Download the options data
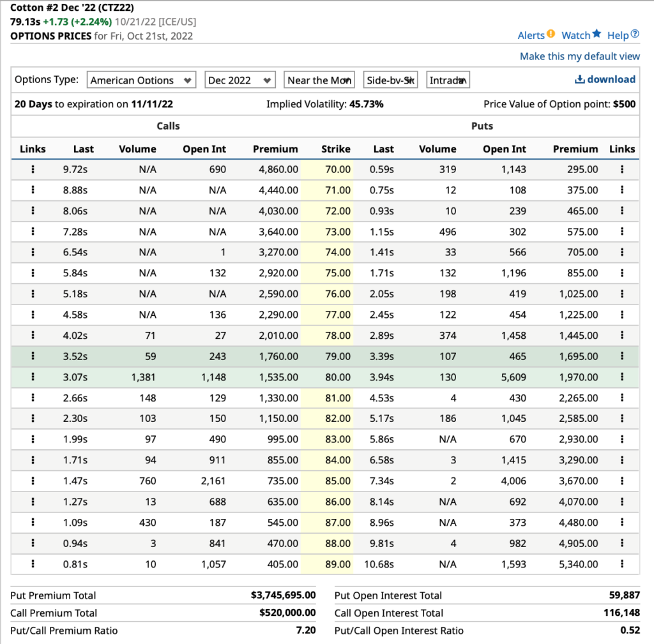This screenshot has width=654, height=644. click(605, 79)
